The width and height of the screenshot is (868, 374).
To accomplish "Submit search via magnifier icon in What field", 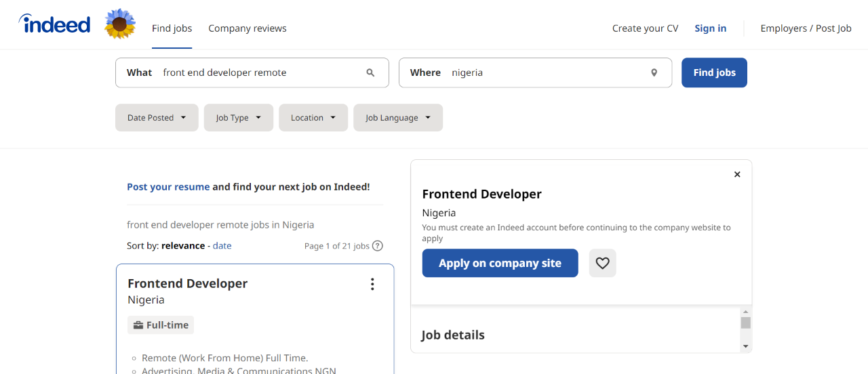I will tap(370, 72).
